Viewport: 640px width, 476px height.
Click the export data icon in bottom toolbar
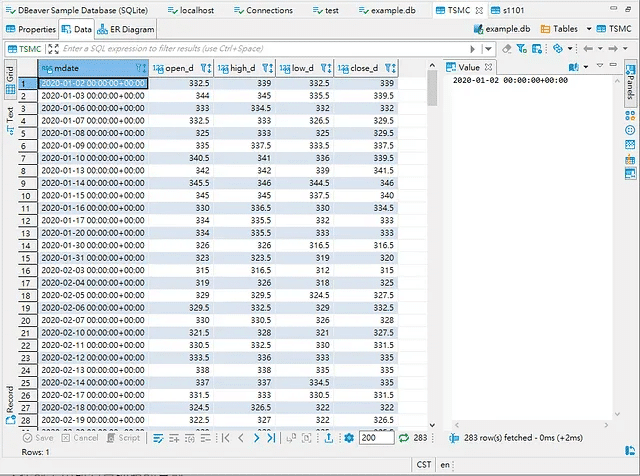[329, 438]
